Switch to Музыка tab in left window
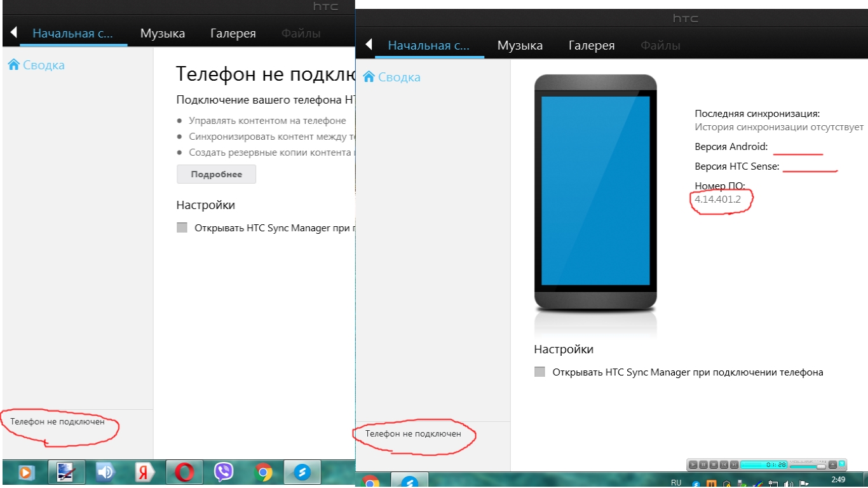This screenshot has height=488, width=868. pyautogui.click(x=163, y=33)
